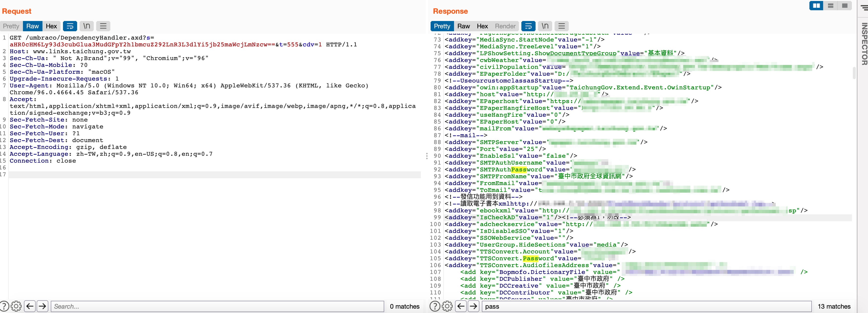Open the Request panel hamburger options menu
This screenshot has width=868, height=313.
pyautogui.click(x=103, y=26)
